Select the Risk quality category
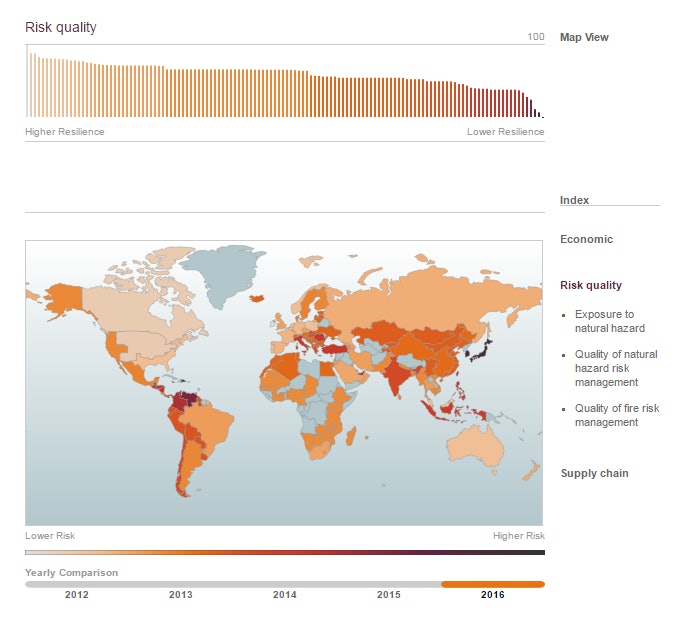 click(x=590, y=286)
